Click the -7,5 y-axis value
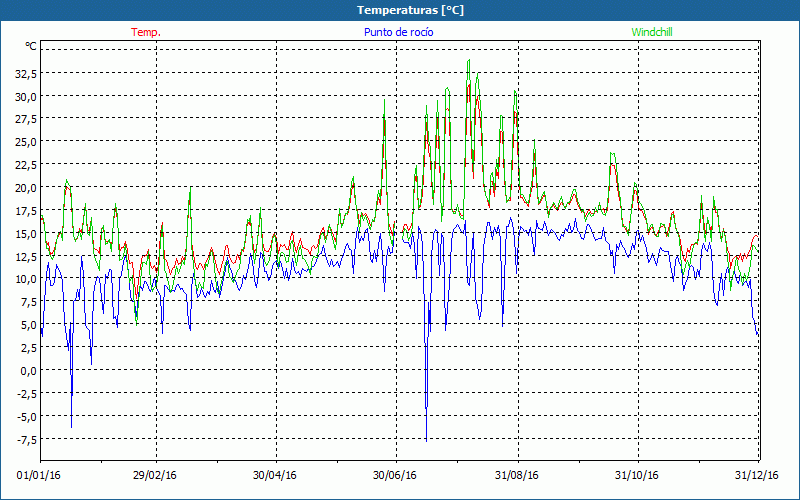Viewport: 800px width, 500px height. (x=27, y=439)
